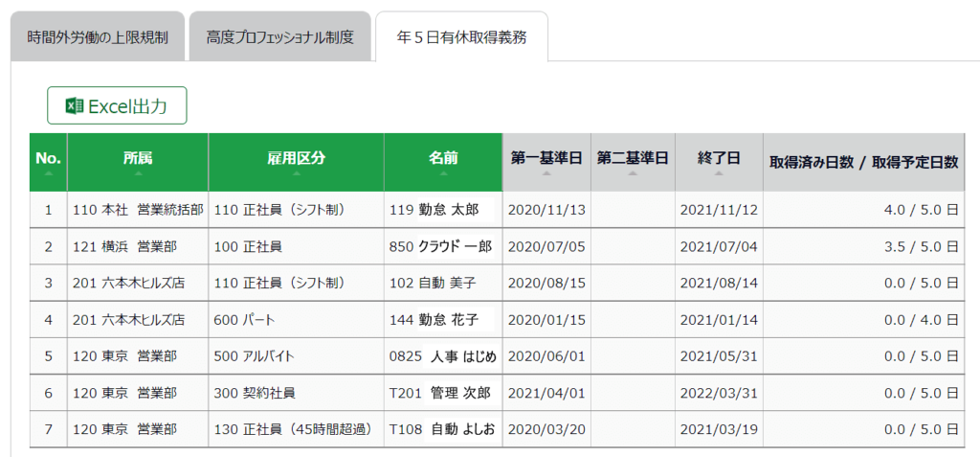980x457 pixels.
Task: Switch to 時間外労働の上限規制 tab
Action: [98, 38]
